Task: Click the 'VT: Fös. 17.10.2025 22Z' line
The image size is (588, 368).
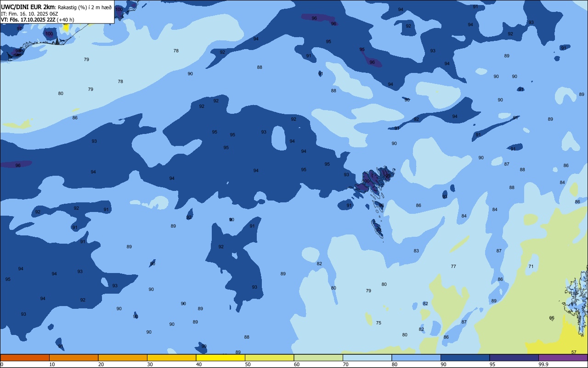Action: (28, 20)
